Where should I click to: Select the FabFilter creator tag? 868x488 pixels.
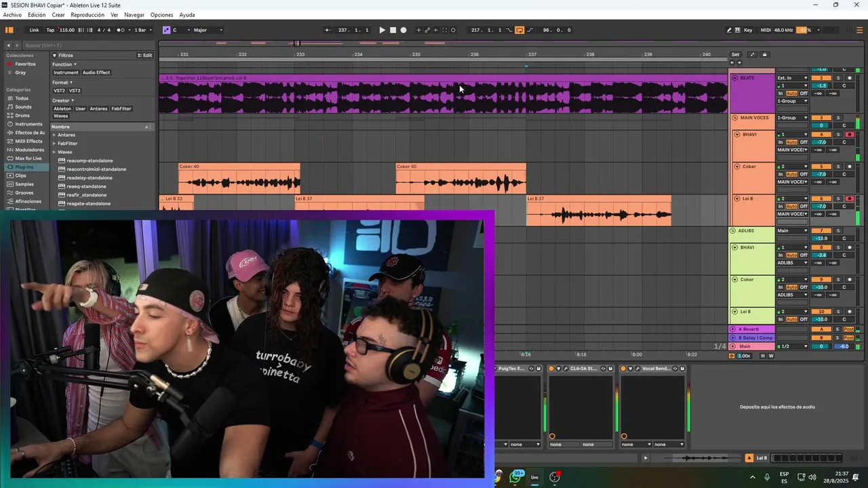121,108
